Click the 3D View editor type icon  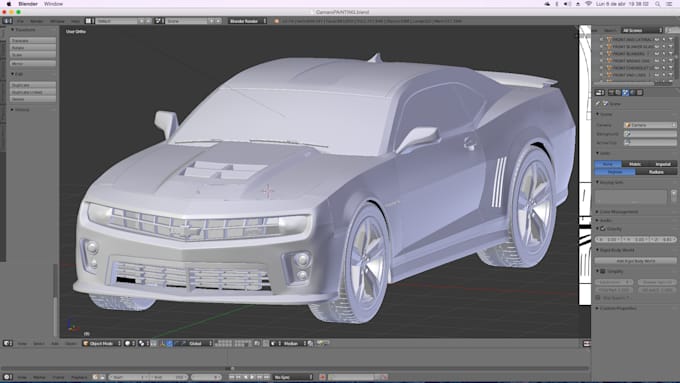coord(7,343)
